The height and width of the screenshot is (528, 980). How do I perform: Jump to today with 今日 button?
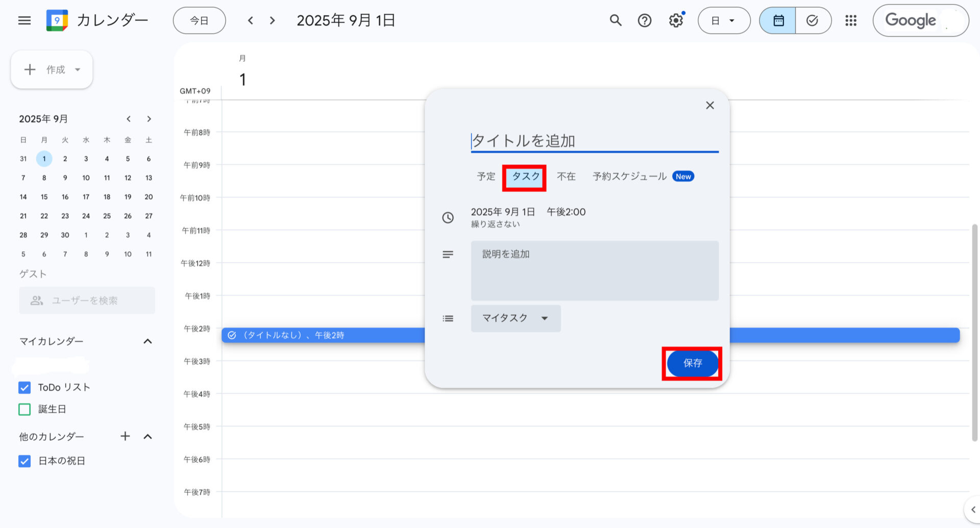pyautogui.click(x=199, y=20)
